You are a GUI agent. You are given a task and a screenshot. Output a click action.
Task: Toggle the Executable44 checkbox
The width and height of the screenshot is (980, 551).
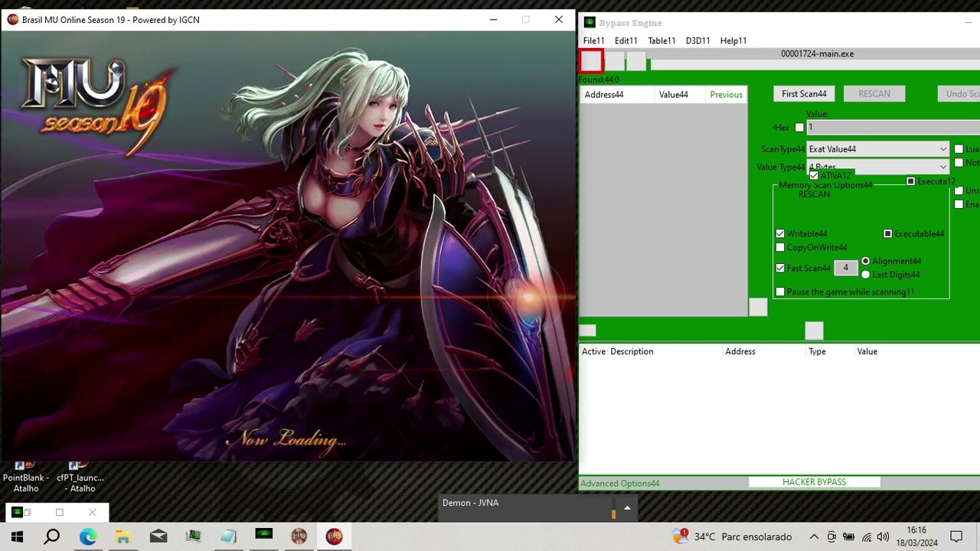(888, 233)
